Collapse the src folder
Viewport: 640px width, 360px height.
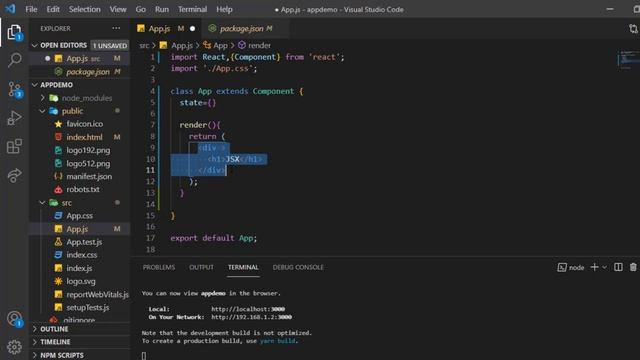click(80, 202)
